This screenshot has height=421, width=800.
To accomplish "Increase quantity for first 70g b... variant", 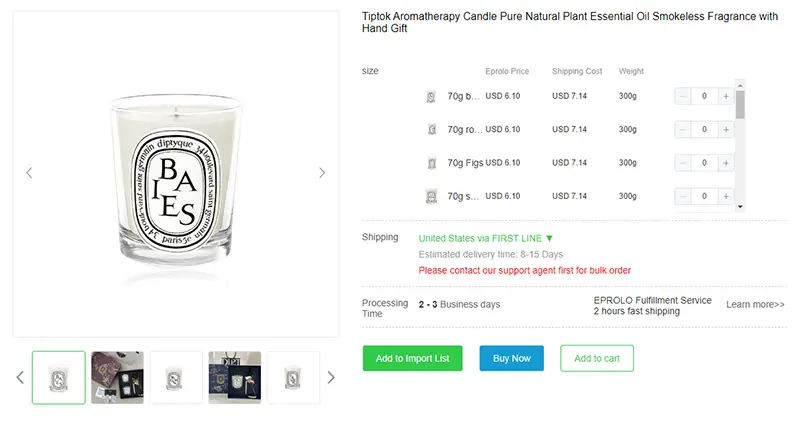I will [726, 96].
